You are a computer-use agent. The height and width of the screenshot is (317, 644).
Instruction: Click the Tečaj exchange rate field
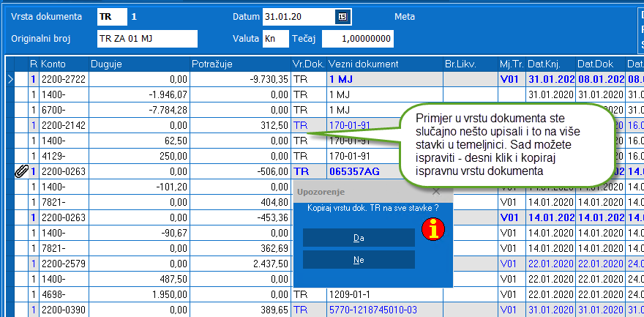coord(357,39)
